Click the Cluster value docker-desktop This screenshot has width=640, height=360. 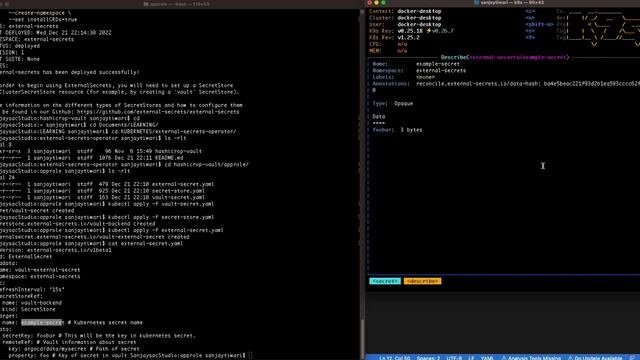[x=419, y=18]
